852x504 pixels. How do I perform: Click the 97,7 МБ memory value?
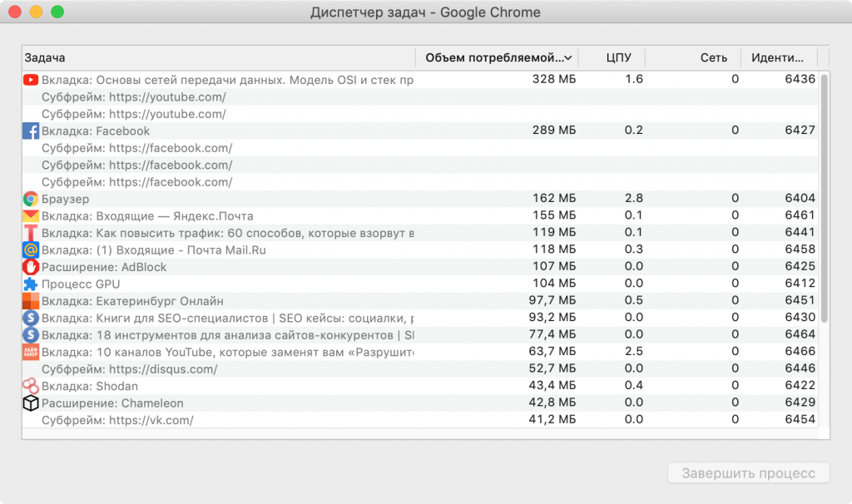point(552,300)
